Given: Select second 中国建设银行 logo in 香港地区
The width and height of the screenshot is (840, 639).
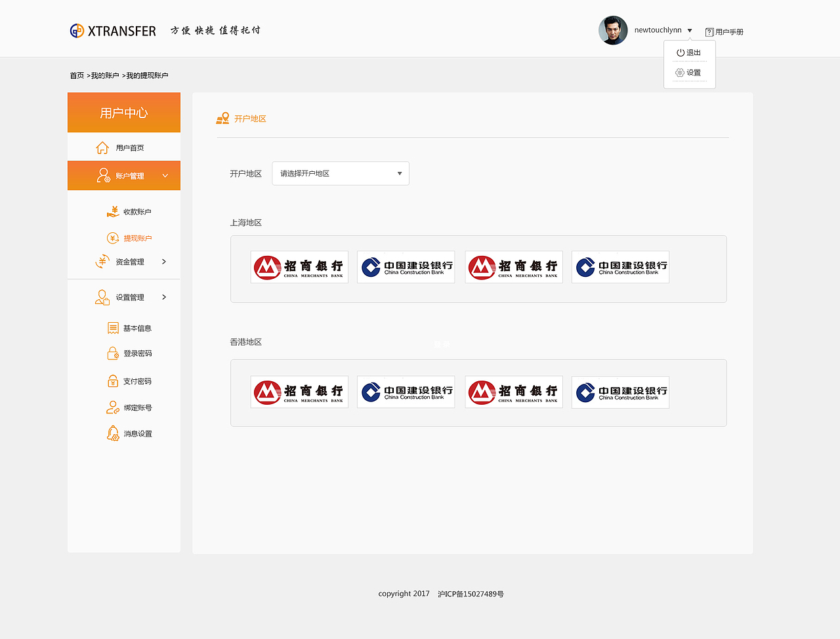Looking at the screenshot, I should click(x=620, y=392).
